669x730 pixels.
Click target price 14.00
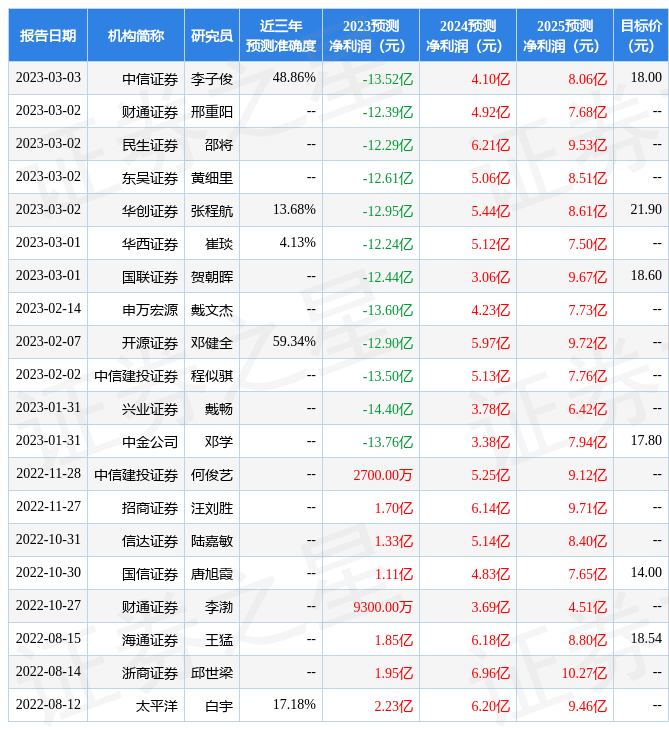coord(646,573)
